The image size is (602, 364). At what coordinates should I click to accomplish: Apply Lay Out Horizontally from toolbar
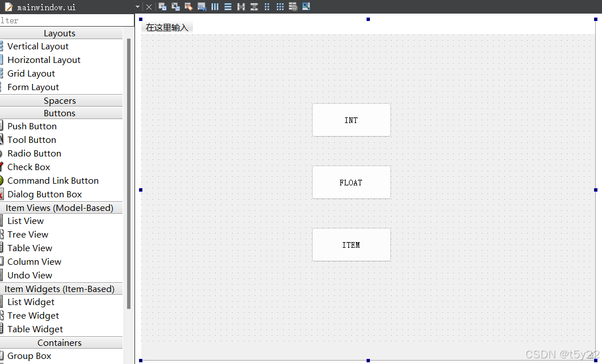pos(214,7)
